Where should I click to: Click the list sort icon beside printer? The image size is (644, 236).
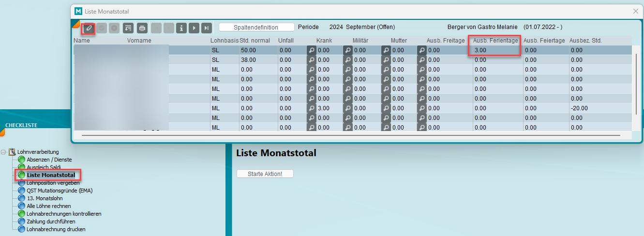coord(128,28)
